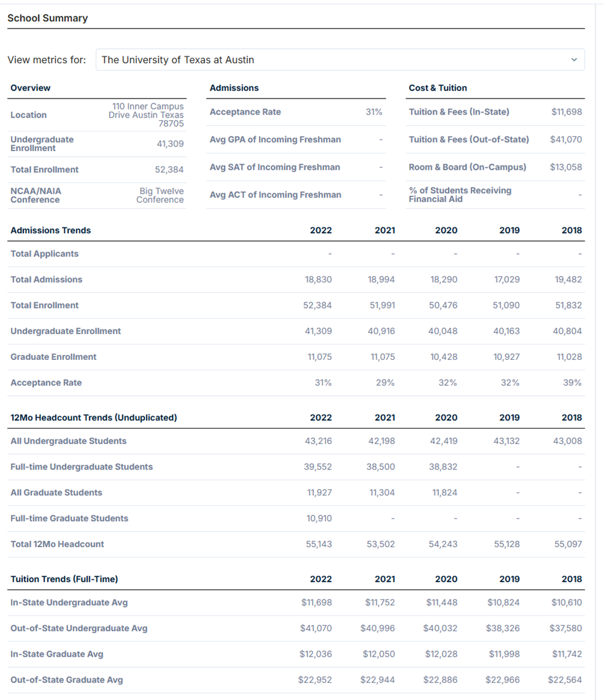Click 'Avg ACT of Incoming Freshman' label
This screenshot has width=604, height=700.
[x=276, y=195]
